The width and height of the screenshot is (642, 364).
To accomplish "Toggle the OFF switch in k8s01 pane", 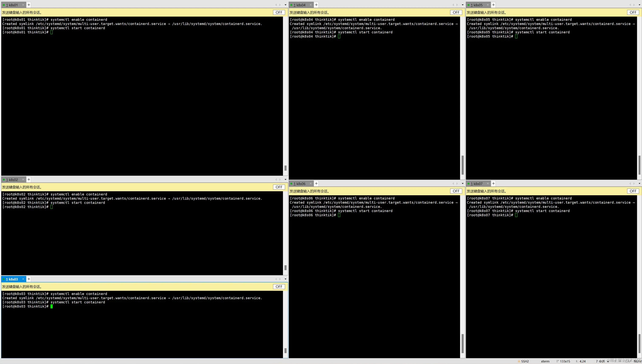I will click(279, 13).
